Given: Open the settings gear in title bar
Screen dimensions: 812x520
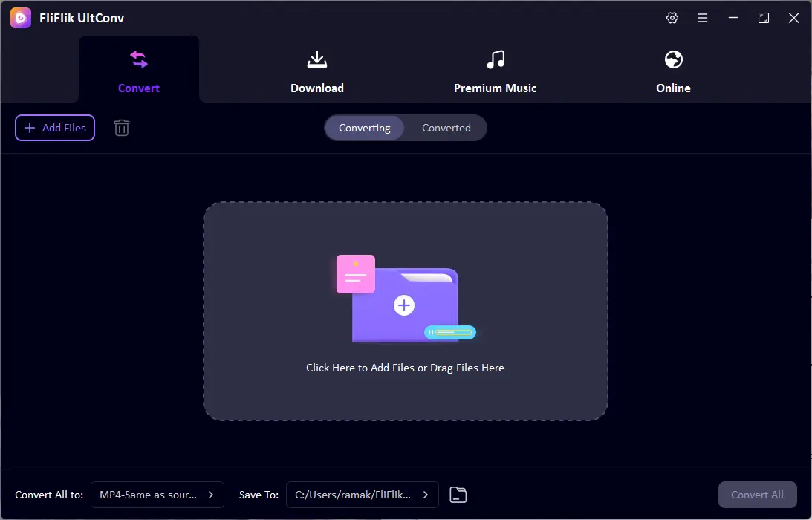Looking at the screenshot, I should point(672,18).
